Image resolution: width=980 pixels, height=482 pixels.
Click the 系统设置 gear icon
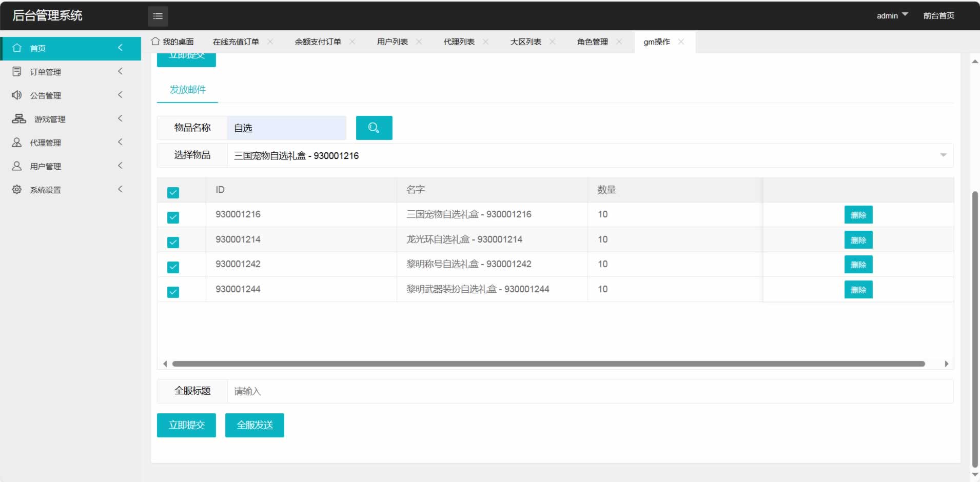[x=17, y=189]
